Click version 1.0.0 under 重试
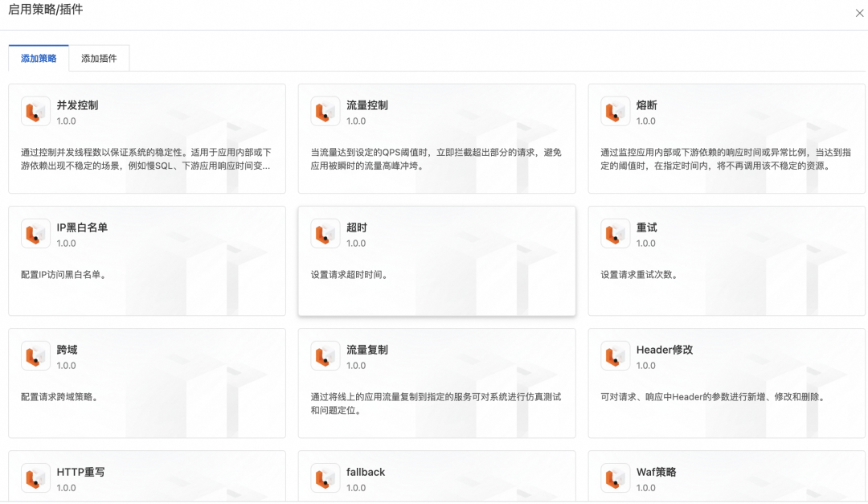Screen dimensions: 868x504 click(646, 244)
